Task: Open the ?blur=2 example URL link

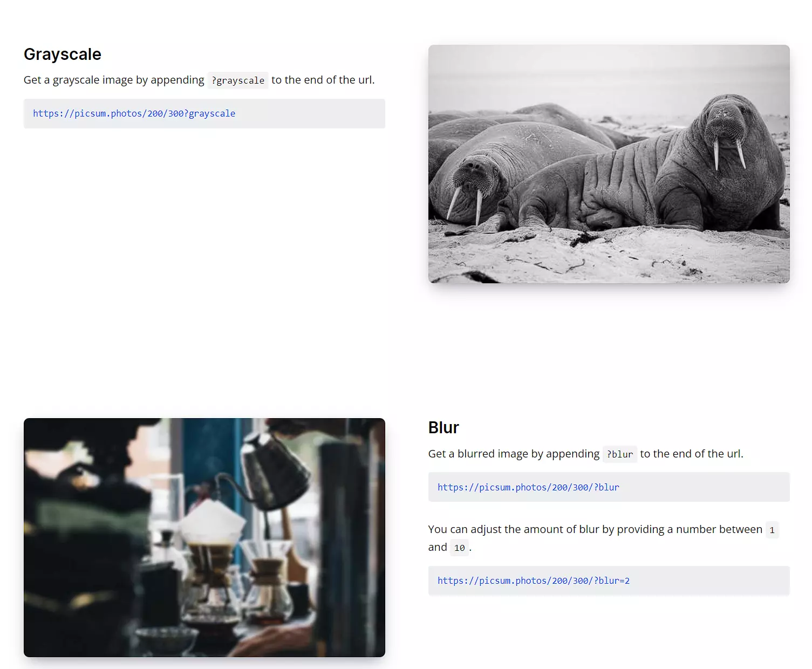Action: [x=534, y=581]
